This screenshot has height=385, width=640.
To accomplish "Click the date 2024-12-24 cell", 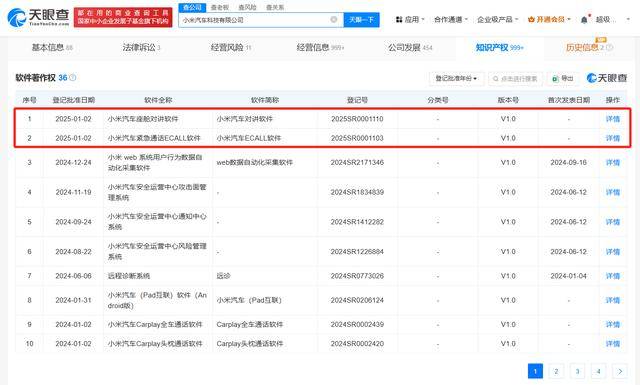I will [x=73, y=162].
